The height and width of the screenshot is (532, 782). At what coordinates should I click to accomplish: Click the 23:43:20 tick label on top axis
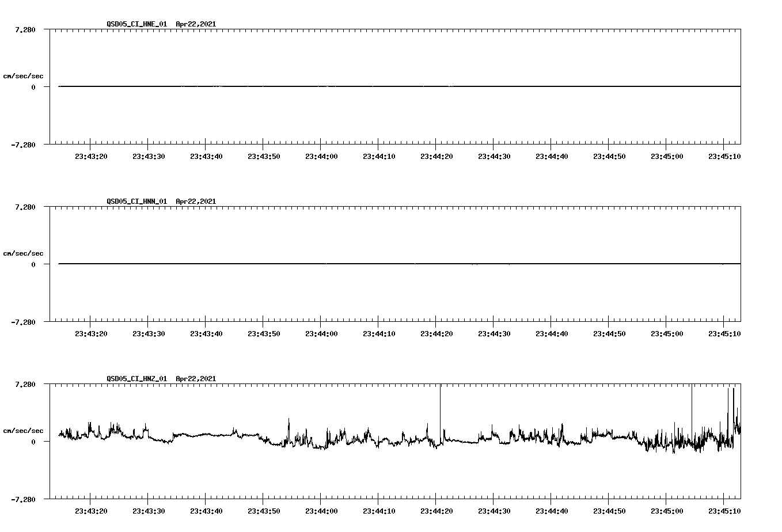pyautogui.click(x=92, y=155)
